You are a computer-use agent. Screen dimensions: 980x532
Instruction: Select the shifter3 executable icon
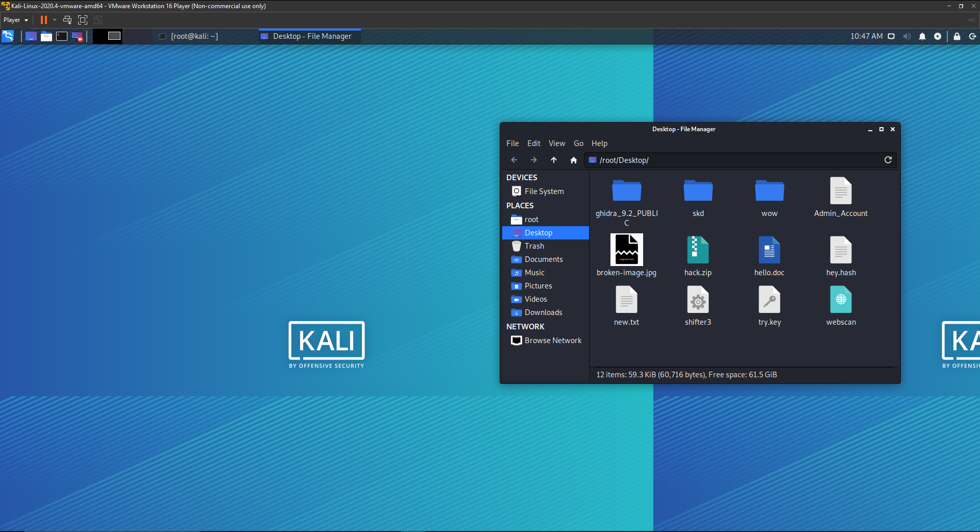pos(698,300)
